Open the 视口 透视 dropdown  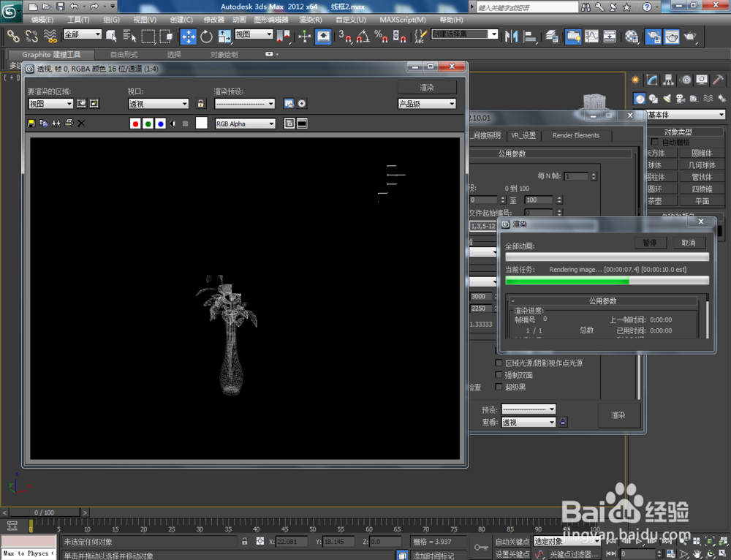click(x=158, y=104)
